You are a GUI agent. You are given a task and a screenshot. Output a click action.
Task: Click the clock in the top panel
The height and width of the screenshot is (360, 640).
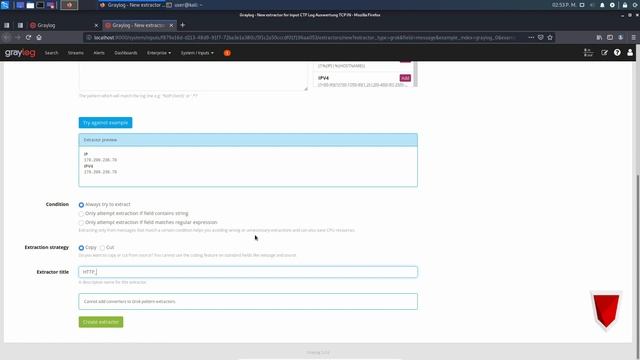click(564, 5)
